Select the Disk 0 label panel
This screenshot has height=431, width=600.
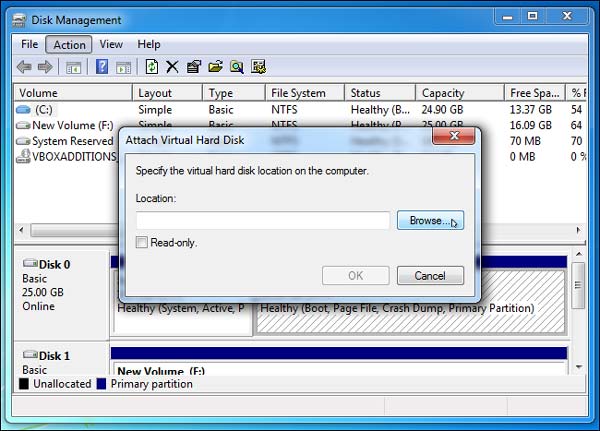[x=62, y=294]
